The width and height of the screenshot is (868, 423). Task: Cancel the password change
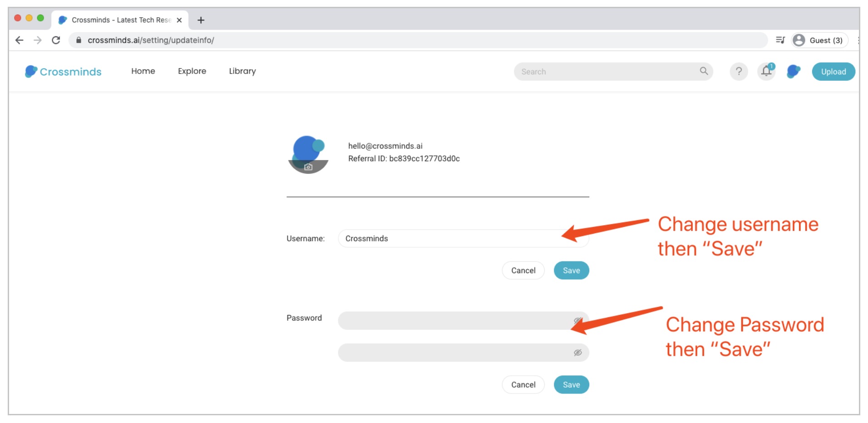click(523, 385)
